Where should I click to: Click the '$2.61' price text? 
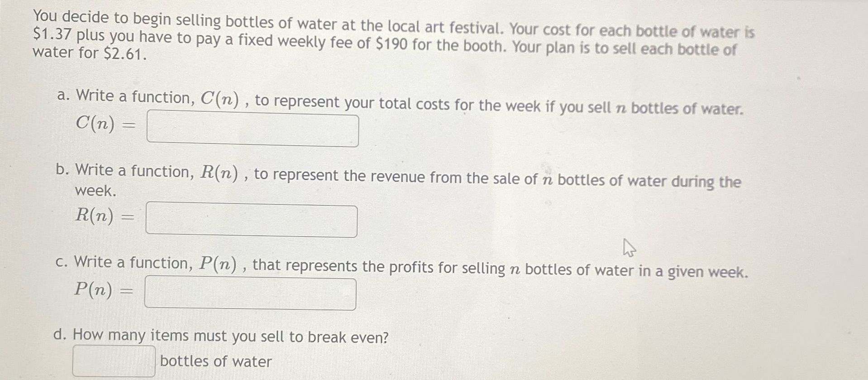click(122, 55)
